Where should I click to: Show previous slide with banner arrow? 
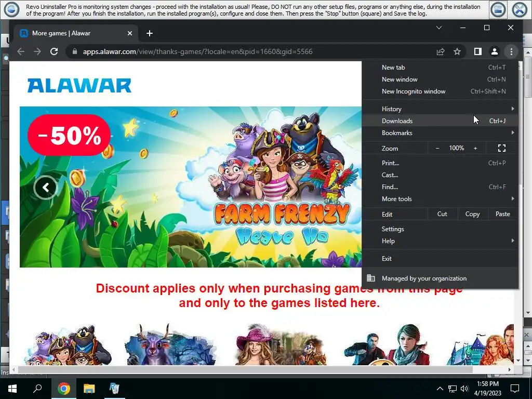pos(46,187)
